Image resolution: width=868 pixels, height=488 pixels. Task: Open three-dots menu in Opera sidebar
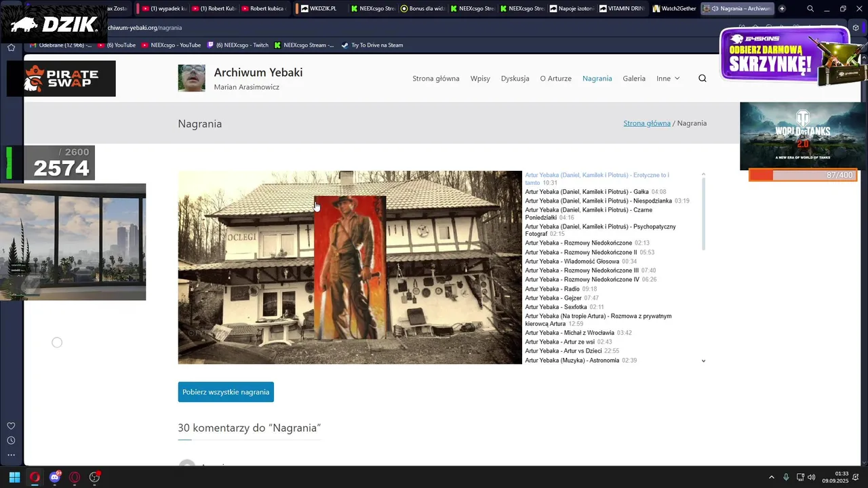tap(11, 455)
